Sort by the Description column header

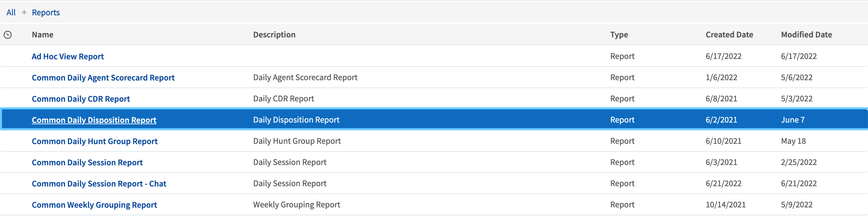click(x=274, y=35)
